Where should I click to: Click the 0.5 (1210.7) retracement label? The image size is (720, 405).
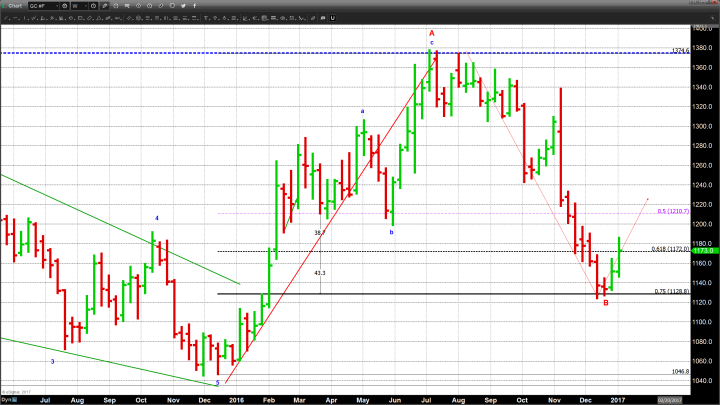pyautogui.click(x=671, y=211)
